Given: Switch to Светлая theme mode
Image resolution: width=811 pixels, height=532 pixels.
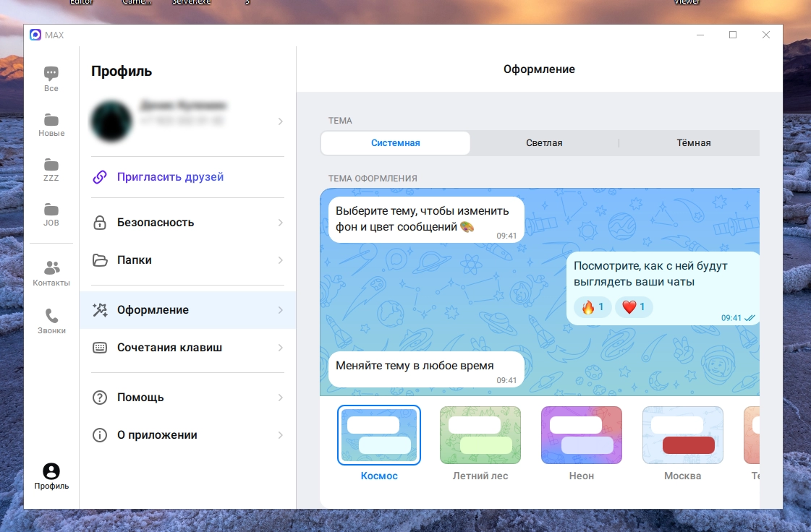Looking at the screenshot, I should coord(544,143).
